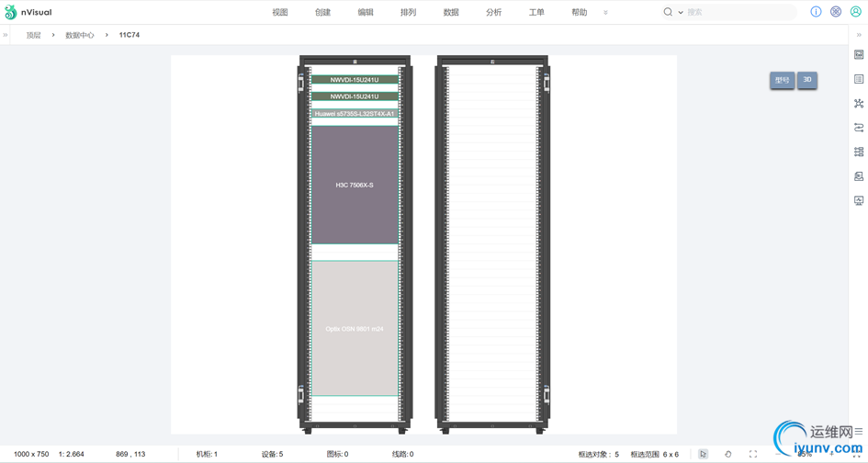Expand the overflow menu chevron after 帮助
The height and width of the screenshot is (463, 868).
(x=605, y=12)
